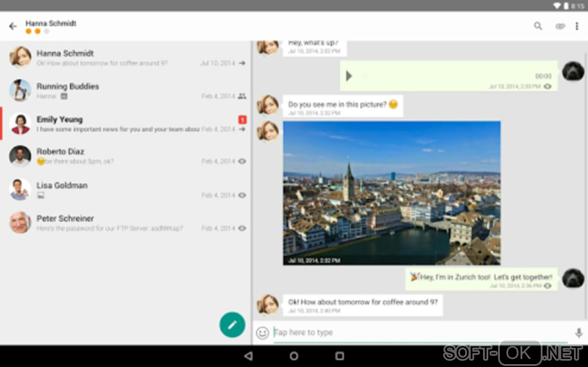Tap the Android Home navigation button
Screen dimensions: 588x367
[x=294, y=355]
